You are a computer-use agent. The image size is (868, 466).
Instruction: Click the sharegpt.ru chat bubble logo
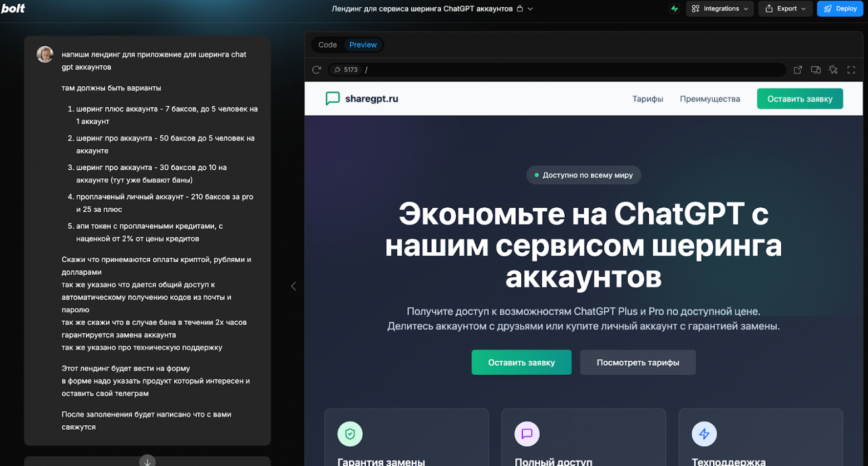tap(332, 99)
